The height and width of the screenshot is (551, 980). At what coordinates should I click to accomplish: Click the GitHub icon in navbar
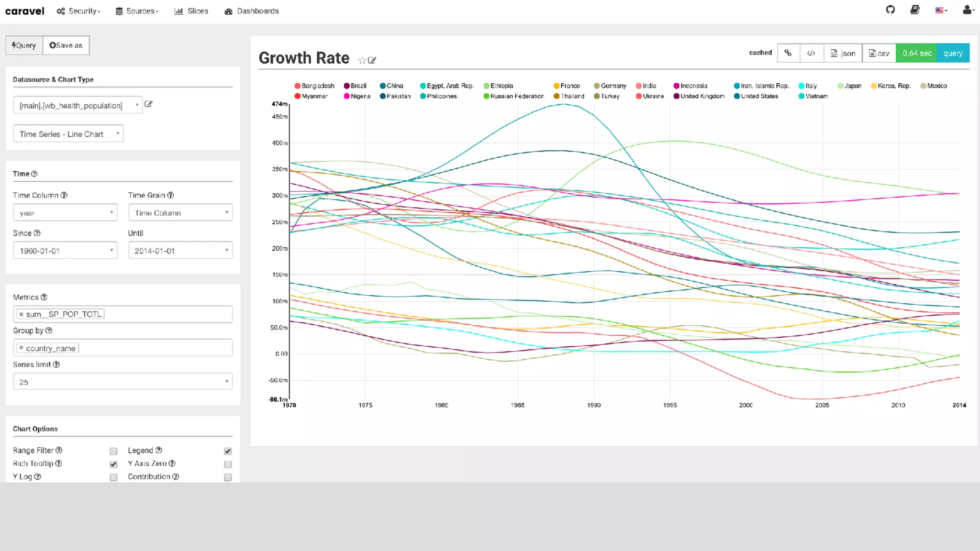tap(890, 10)
